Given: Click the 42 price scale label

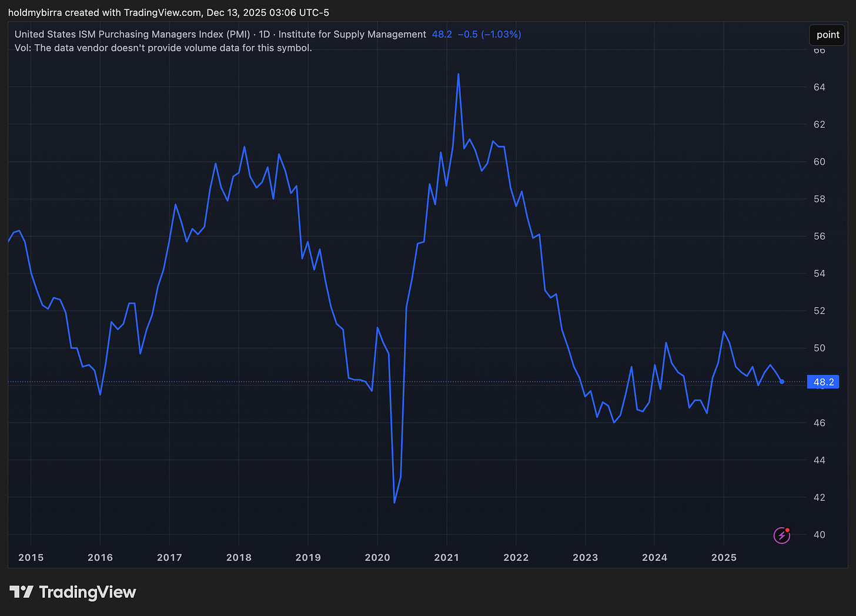Looking at the screenshot, I should (820, 497).
